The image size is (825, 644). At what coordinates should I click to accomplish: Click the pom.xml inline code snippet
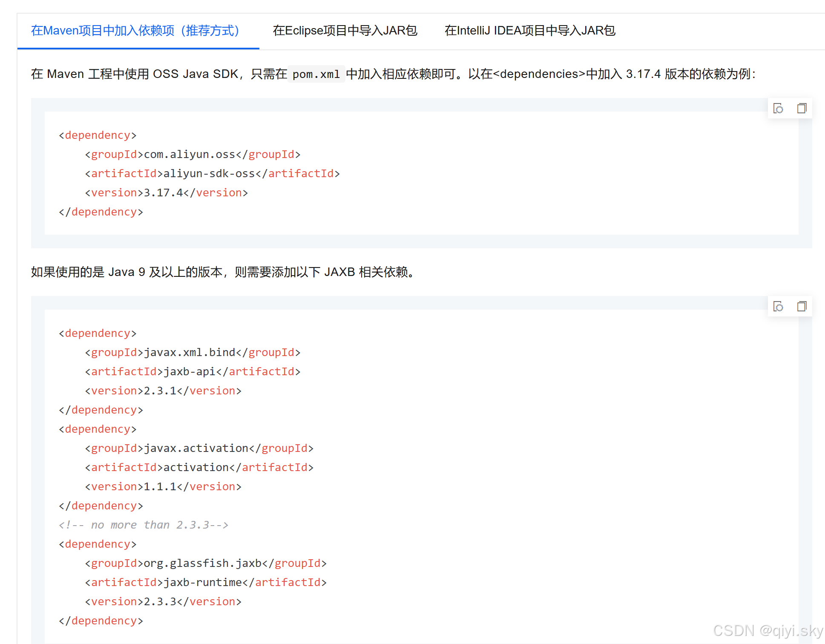(316, 74)
